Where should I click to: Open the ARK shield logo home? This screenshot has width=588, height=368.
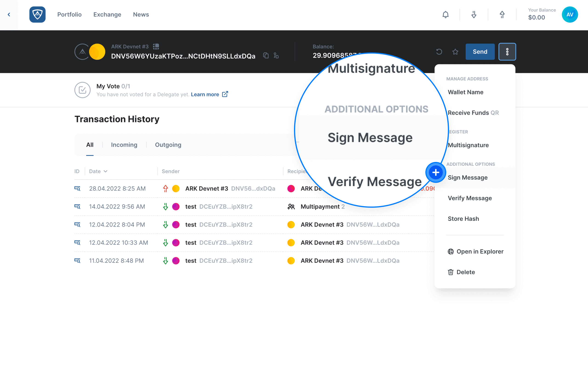(x=37, y=14)
